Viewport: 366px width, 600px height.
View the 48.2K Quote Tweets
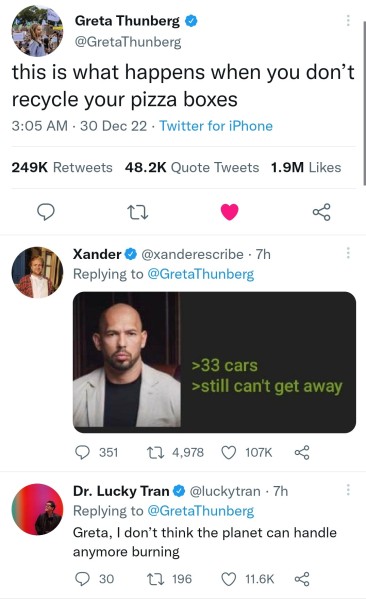[192, 167]
